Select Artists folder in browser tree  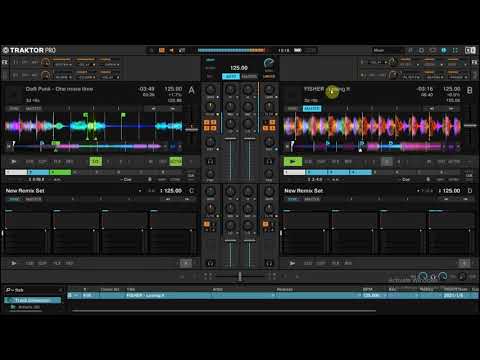[x=29, y=307]
